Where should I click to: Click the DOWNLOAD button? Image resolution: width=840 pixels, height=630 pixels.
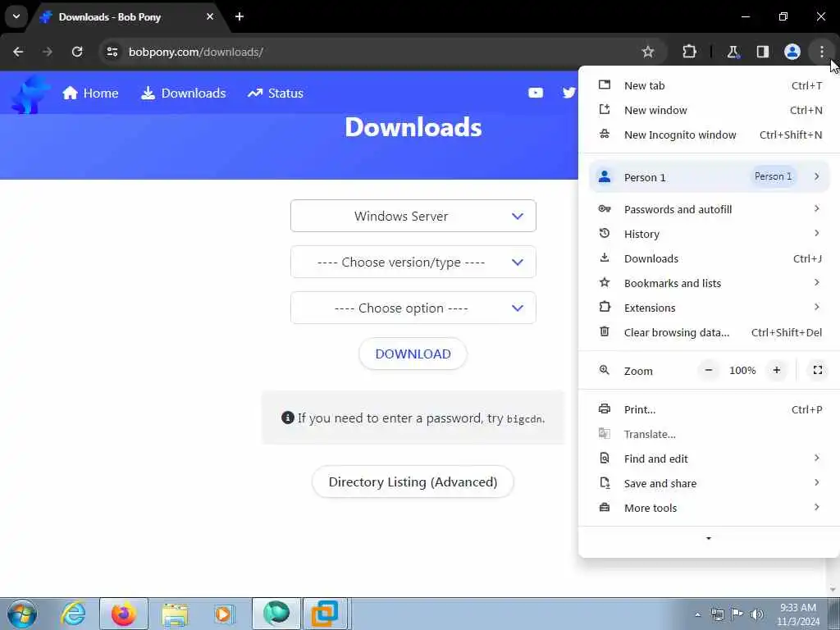coord(413,354)
